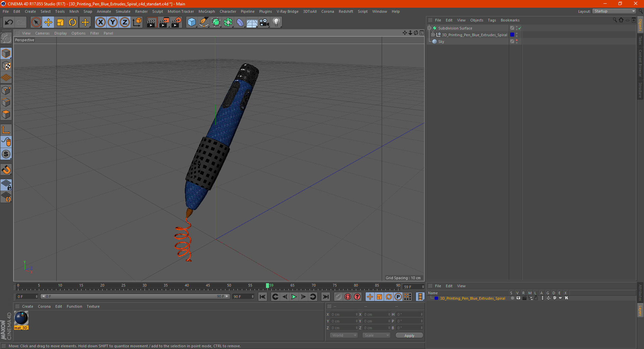644x349 pixels.
Task: Go to end of animation
Action: coord(325,297)
